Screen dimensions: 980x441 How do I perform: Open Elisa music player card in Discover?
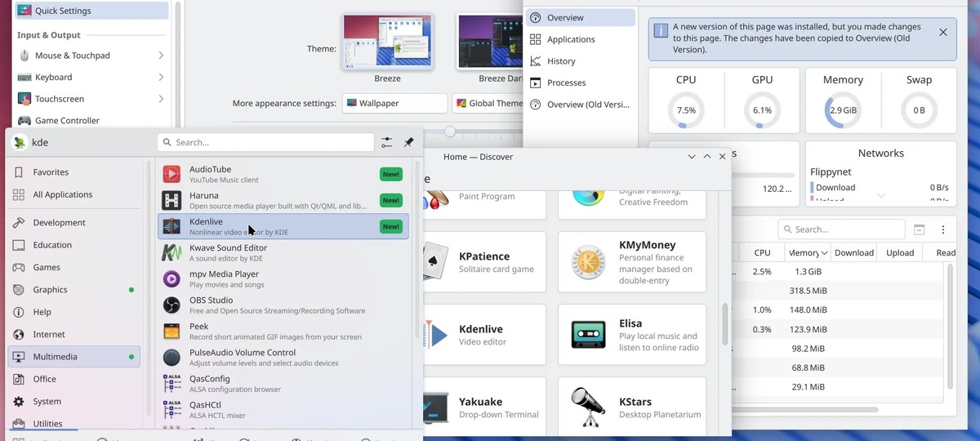click(x=632, y=335)
